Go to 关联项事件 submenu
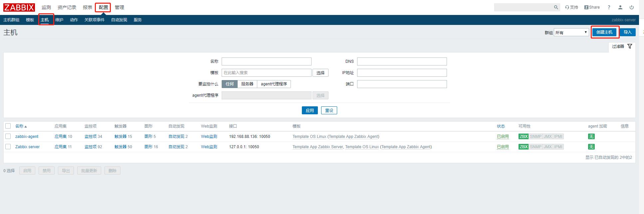The width and height of the screenshot is (644, 214). tap(95, 20)
